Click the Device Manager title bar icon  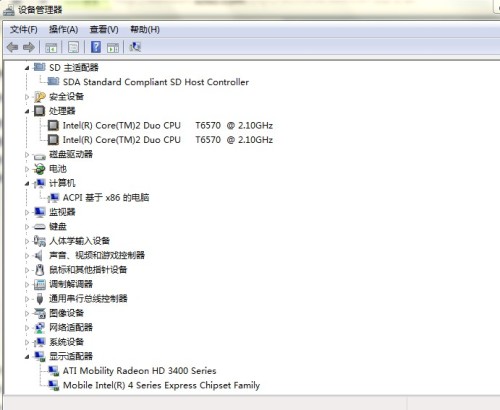(x=9, y=10)
